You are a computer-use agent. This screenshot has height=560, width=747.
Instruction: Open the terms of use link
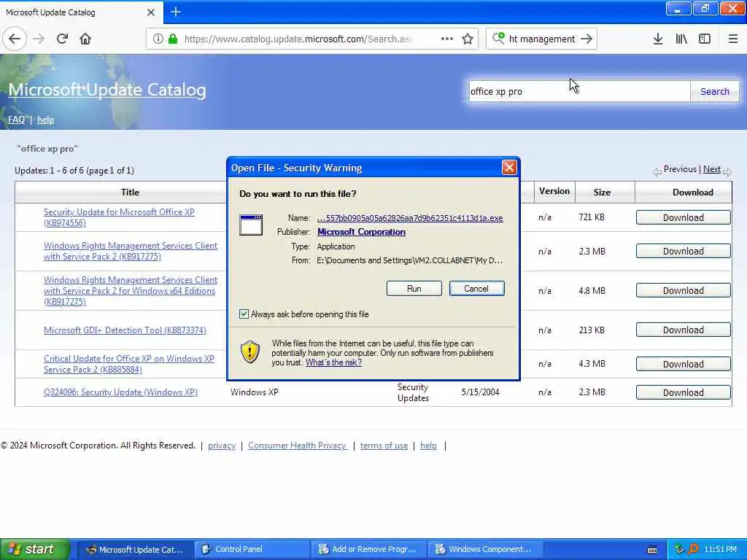pos(384,446)
